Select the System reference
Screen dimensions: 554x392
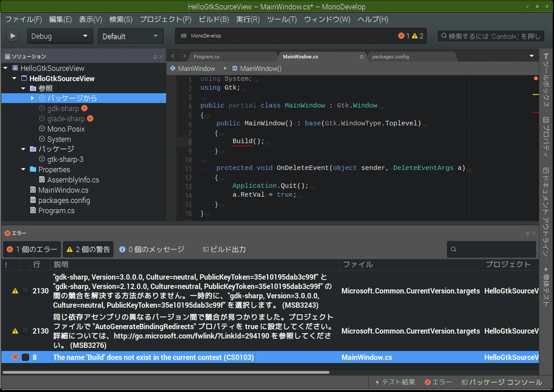59,139
